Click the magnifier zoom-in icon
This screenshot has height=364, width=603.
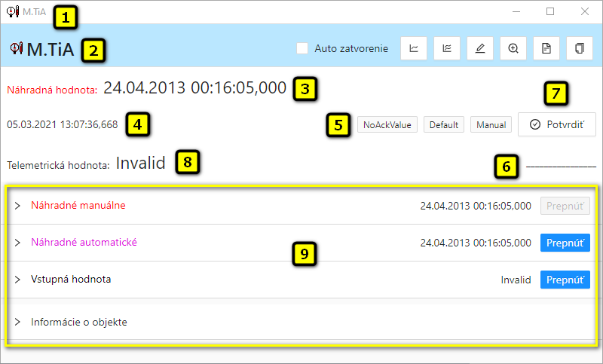(x=513, y=48)
